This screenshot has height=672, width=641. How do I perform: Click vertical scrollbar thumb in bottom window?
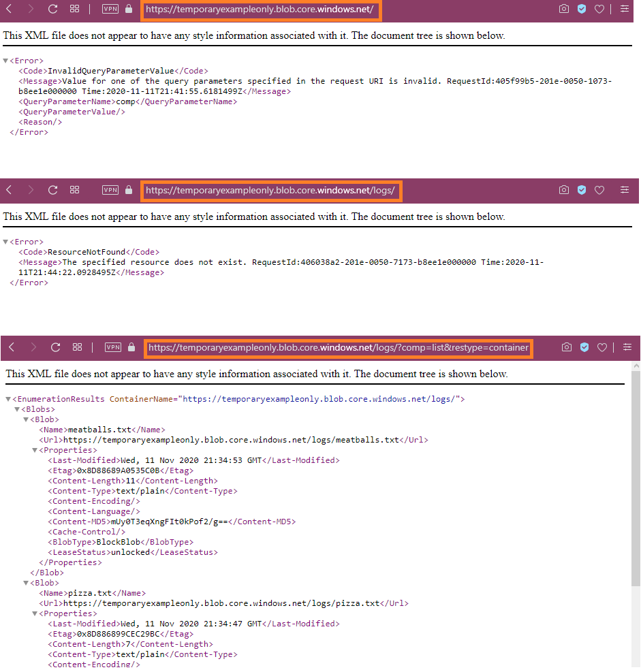click(636, 479)
